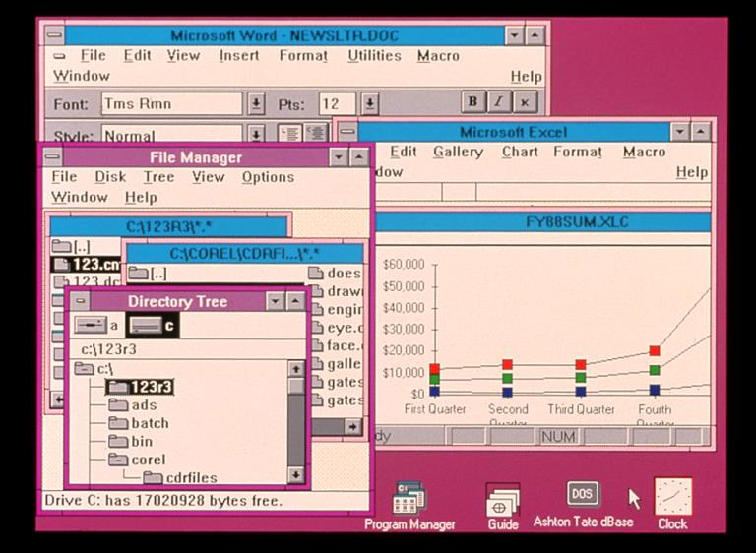The image size is (756, 553).
Task: Click the Style field showing Normal
Action: (x=171, y=135)
